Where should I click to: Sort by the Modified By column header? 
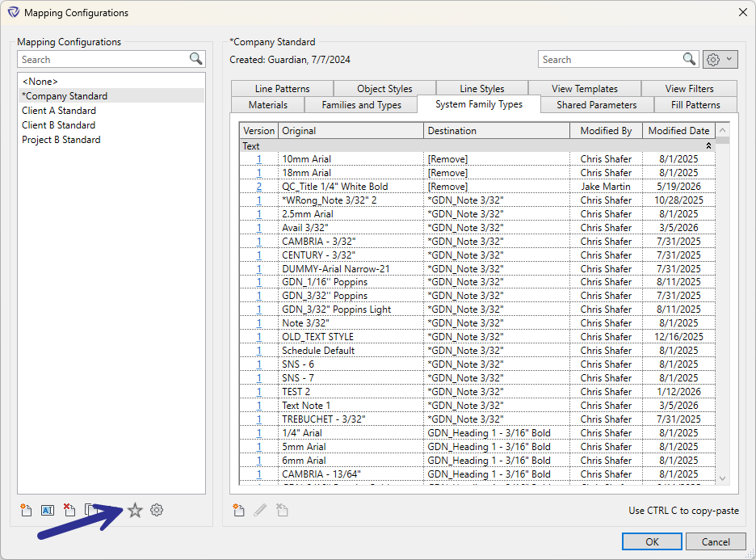[x=606, y=131]
